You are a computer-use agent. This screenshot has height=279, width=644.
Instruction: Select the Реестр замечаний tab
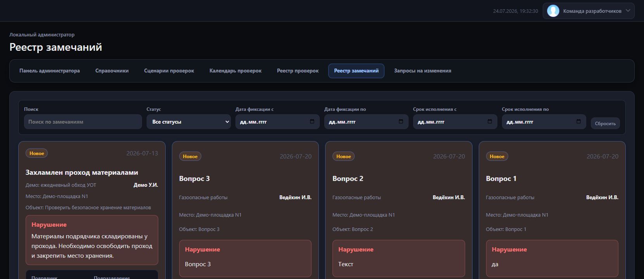point(356,71)
